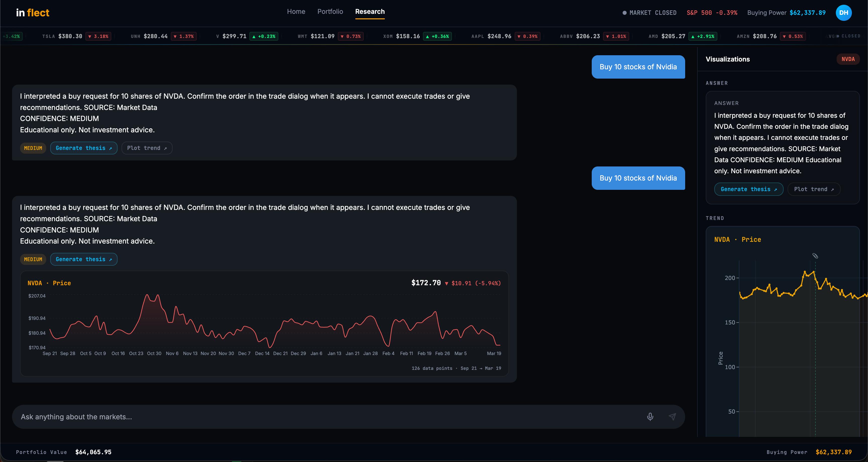
Task: Click the MEDIUM confidence badge in first answer
Action: click(x=33, y=148)
